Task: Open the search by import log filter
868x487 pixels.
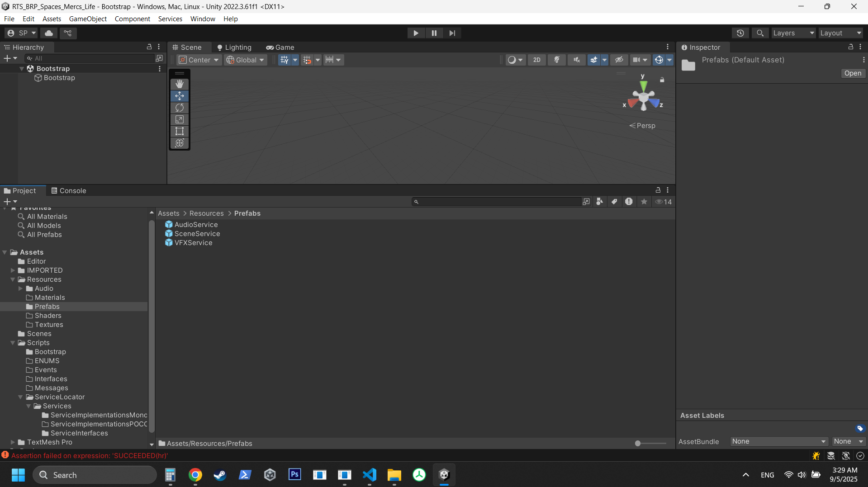Action: pos(629,202)
